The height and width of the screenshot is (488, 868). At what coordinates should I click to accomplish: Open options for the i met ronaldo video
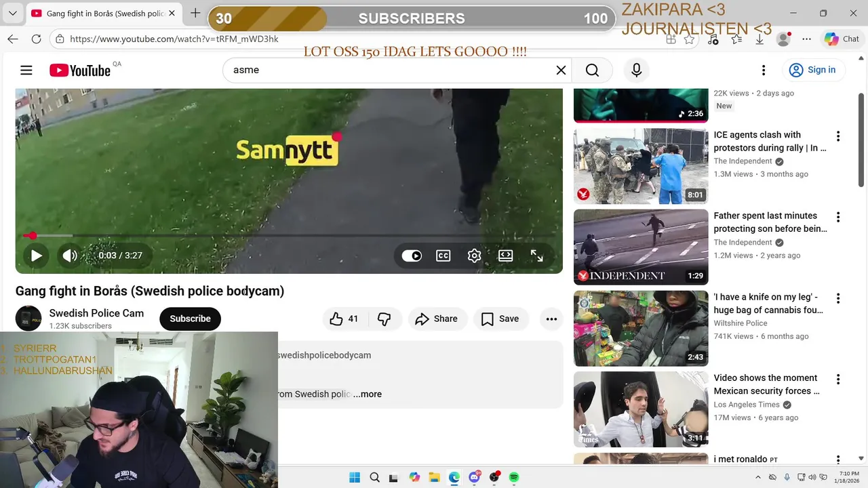[x=838, y=460]
